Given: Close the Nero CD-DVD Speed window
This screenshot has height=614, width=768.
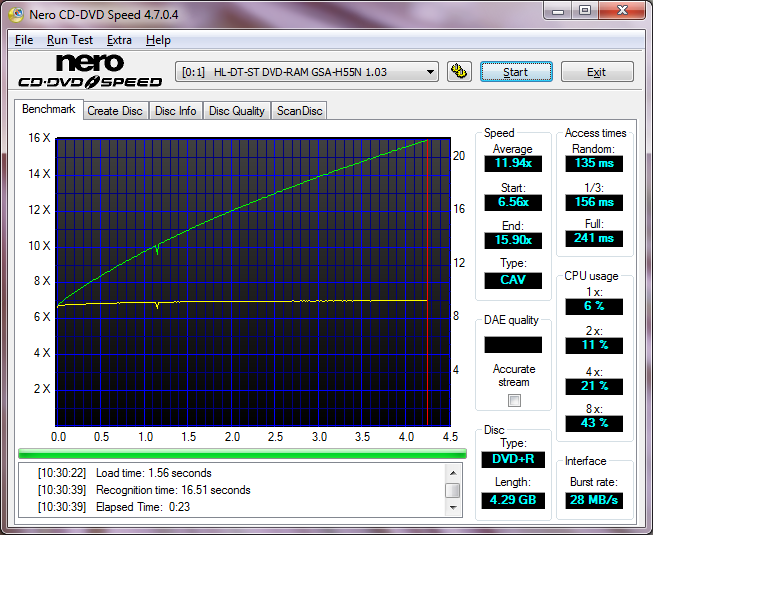Looking at the screenshot, I should point(622,10).
